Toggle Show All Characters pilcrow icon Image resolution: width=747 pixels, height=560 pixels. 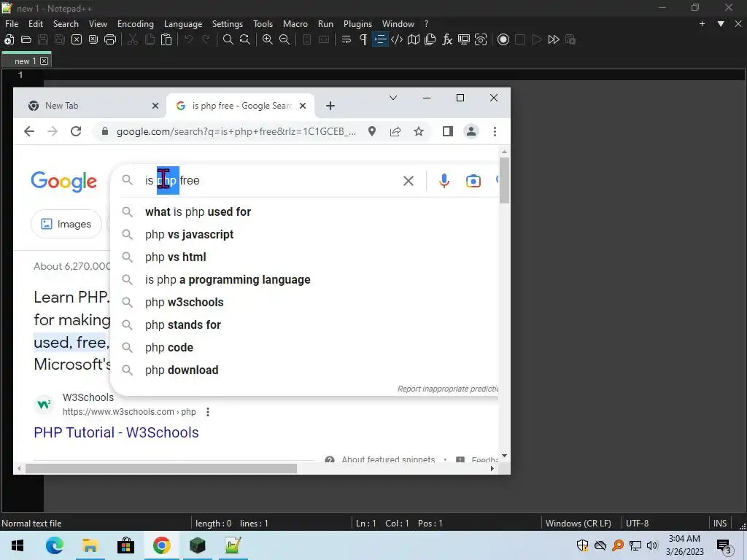[x=363, y=39]
